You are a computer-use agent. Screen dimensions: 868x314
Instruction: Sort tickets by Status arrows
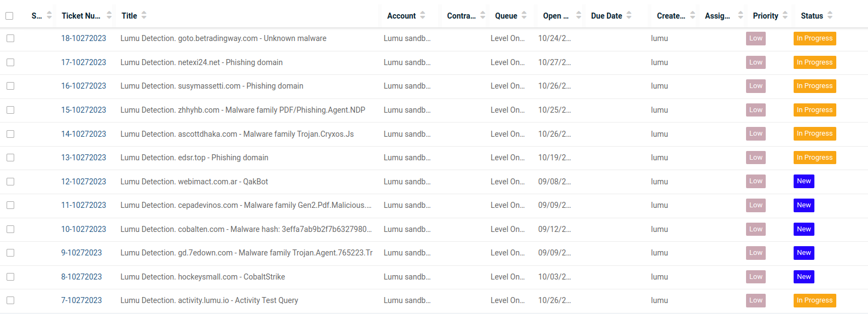[x=830, y=16]
